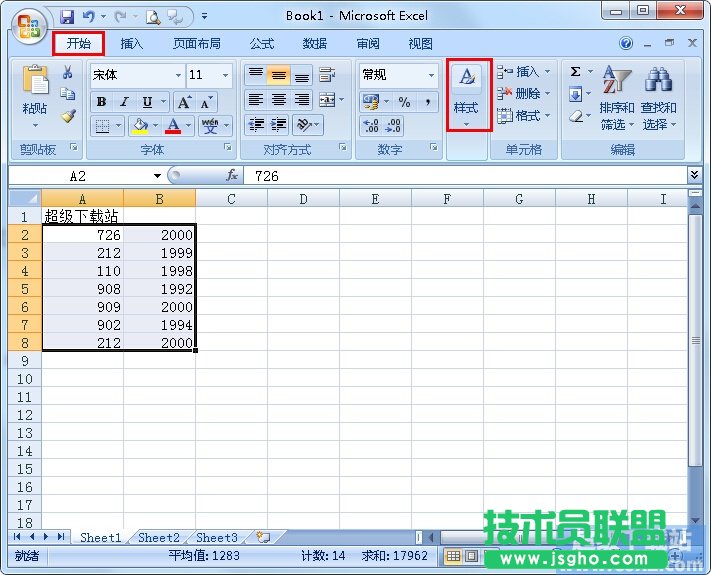
Task: Cut selection with scissors icon
Action: point(68,72)
